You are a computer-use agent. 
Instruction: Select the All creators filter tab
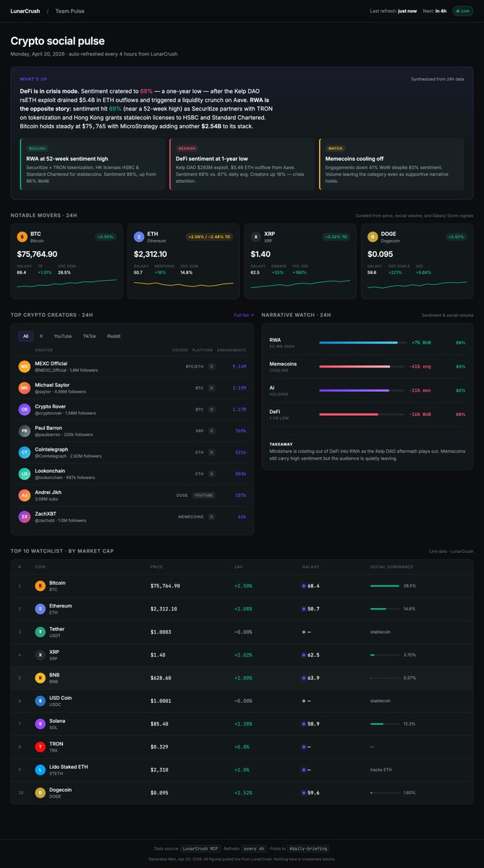[25, 336]
